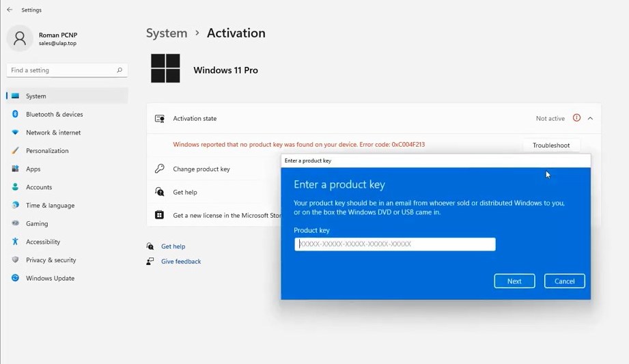Open the Roman PCNP user avatar
This screenshot has width=629, height=364.
coord(20,38)
